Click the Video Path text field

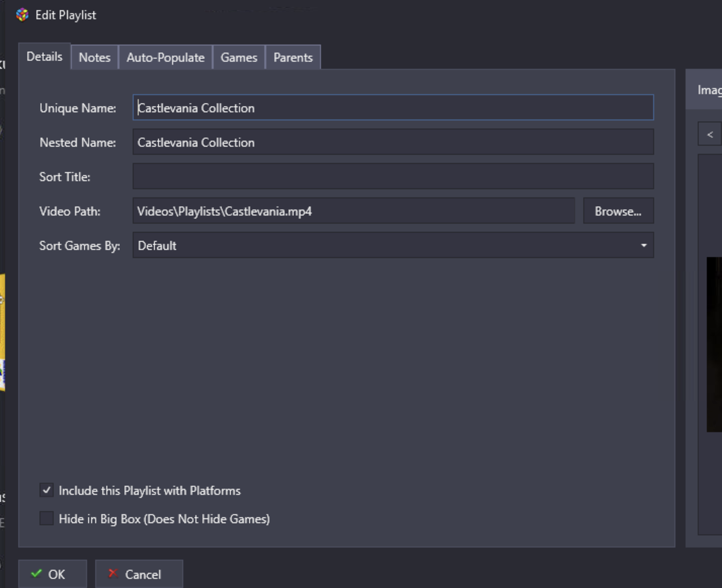[x=354, y=211]
